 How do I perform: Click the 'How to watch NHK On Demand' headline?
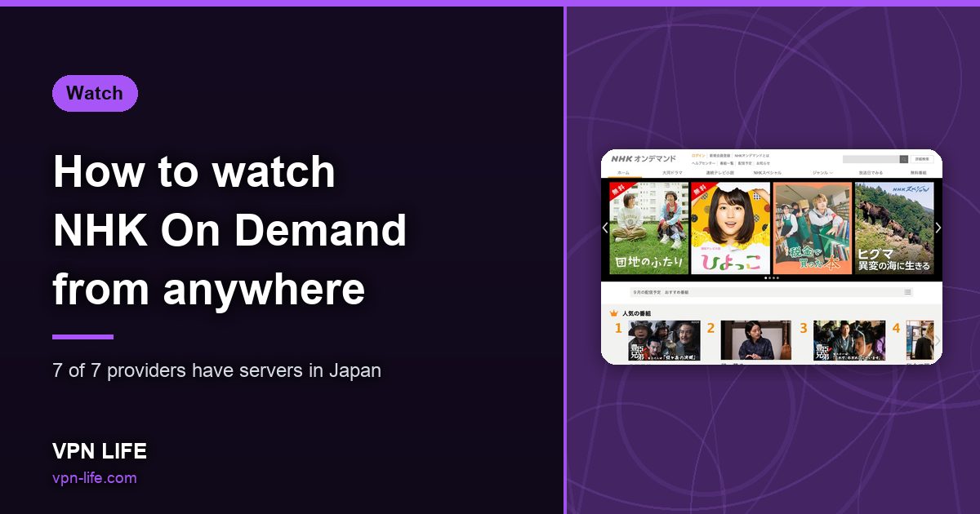[x=229, y=230]
